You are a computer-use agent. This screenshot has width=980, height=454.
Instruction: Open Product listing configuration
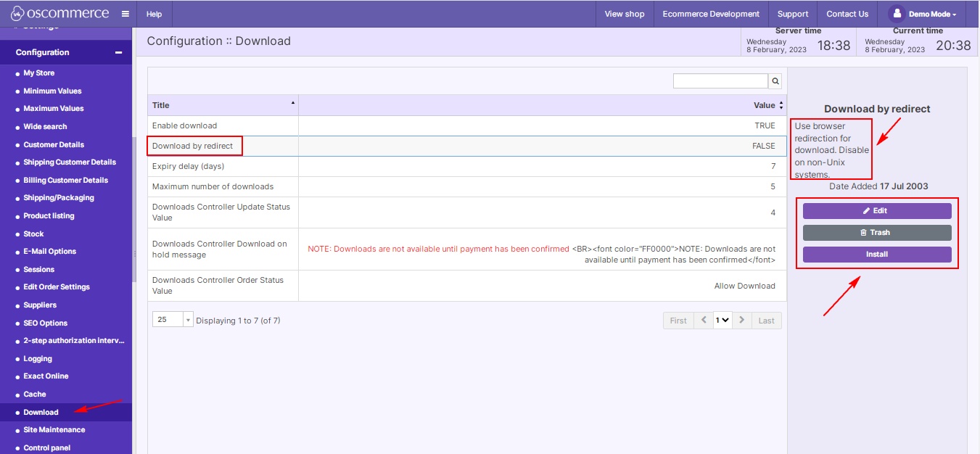[x=49, y=216]
